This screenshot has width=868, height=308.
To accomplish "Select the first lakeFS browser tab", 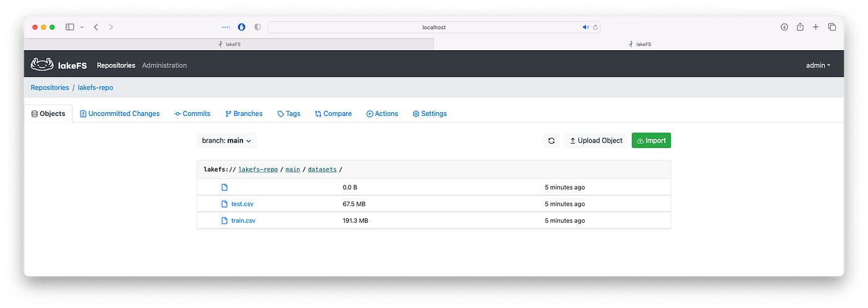I will pos(229,44).
